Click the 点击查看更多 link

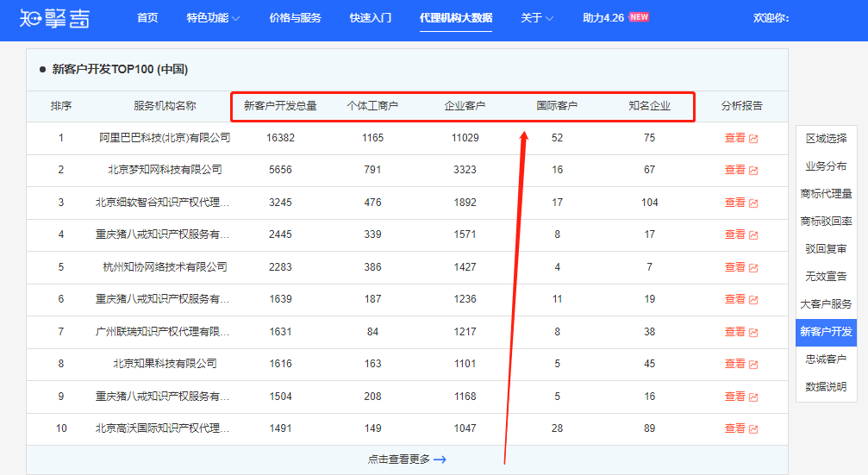[399, 459]
